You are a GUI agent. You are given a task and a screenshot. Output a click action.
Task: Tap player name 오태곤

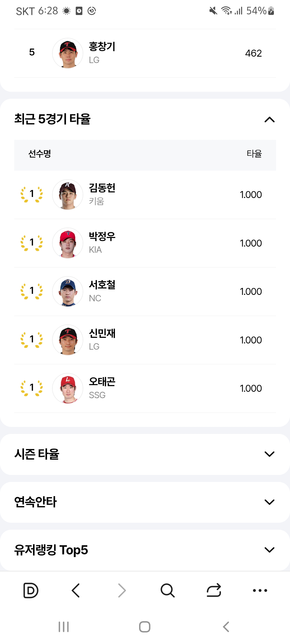tap(102, 382)
